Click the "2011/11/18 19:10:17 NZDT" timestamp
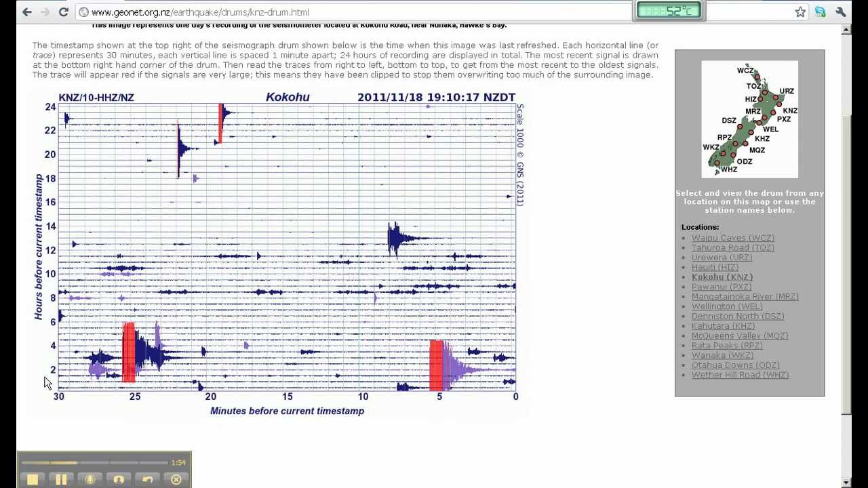Screen dimensions: 868x488 (436, 98)
